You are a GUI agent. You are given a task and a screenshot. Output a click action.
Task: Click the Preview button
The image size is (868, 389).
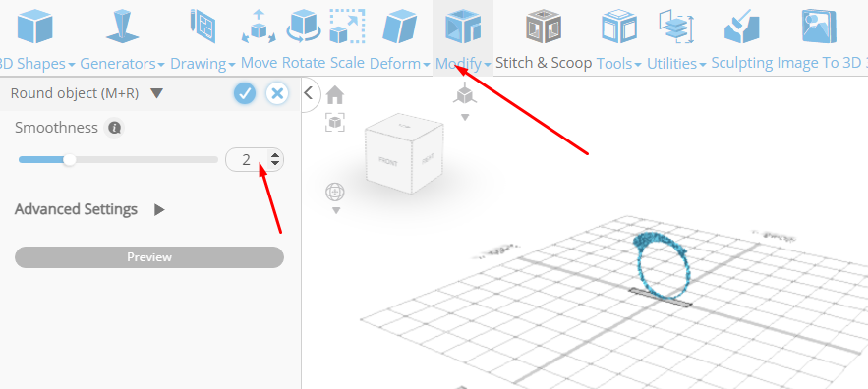click(149, 257)
